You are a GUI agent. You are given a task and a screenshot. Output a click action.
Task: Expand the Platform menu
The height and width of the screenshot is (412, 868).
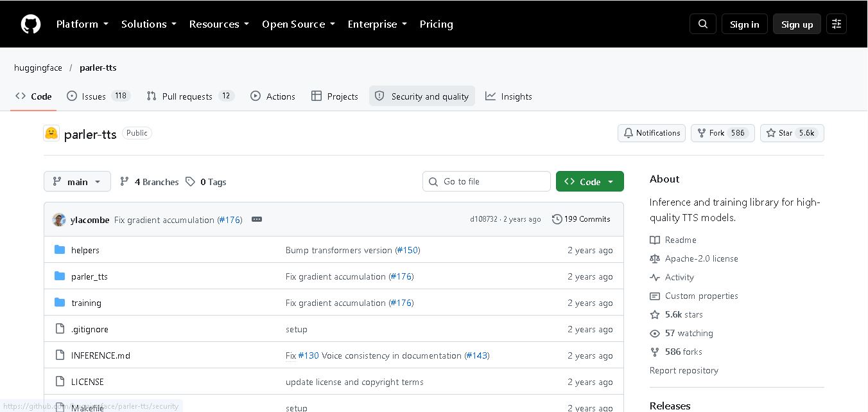[82, 24]
